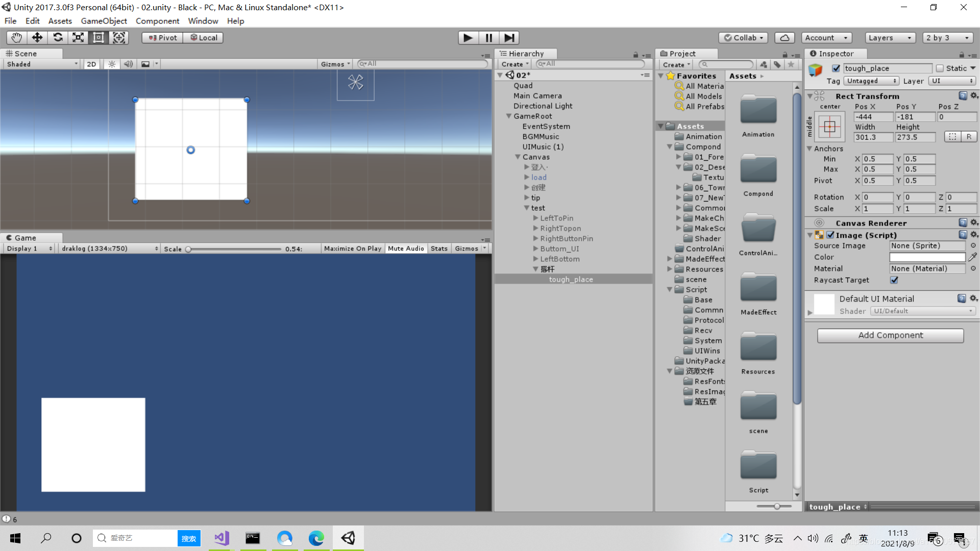Disable the Raycast Target checkbox
The width and height of the screenshot is (980, 551).
point(894,280)
